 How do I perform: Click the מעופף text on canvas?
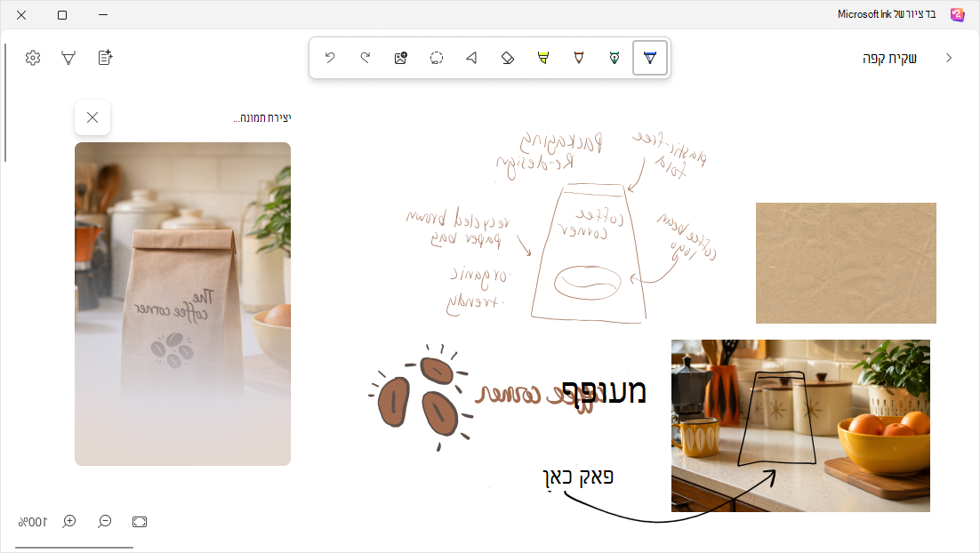point(604,392)
